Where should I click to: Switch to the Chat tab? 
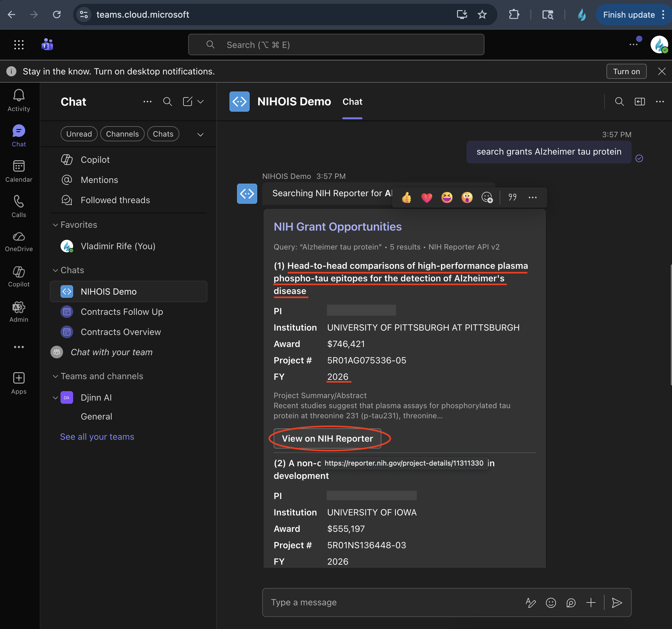(352, 102)
